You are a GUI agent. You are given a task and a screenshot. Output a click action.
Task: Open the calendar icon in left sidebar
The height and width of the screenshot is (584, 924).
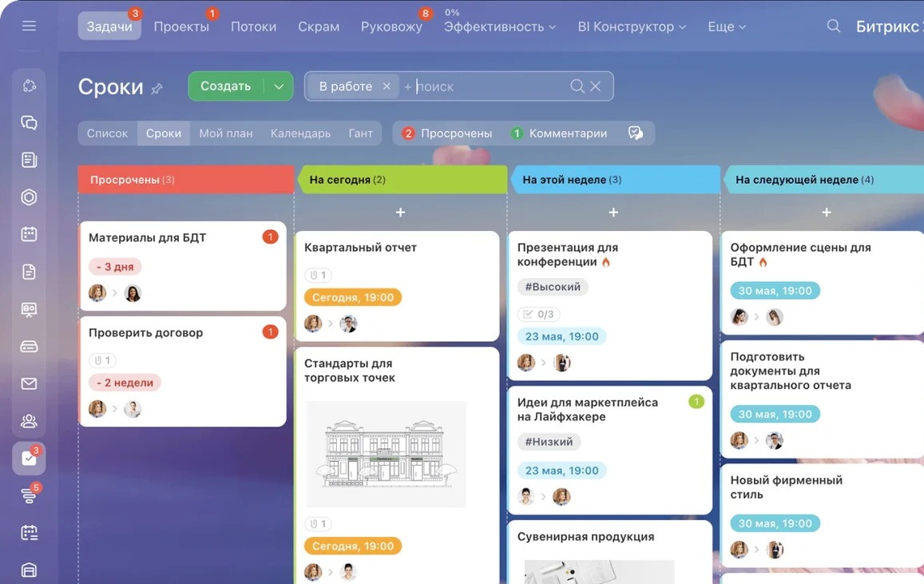coord(29,234)
